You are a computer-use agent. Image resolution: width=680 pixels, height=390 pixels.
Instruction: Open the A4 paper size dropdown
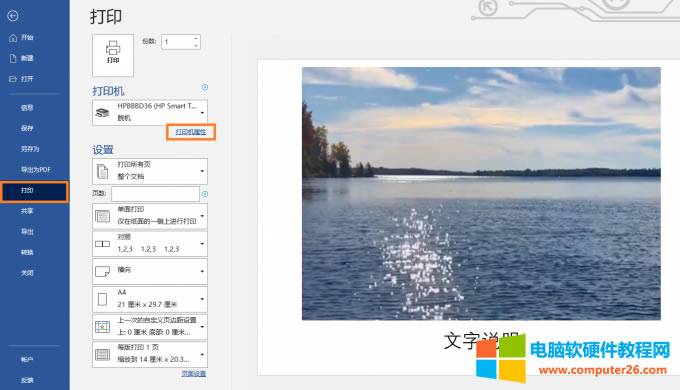coord(150,299)
